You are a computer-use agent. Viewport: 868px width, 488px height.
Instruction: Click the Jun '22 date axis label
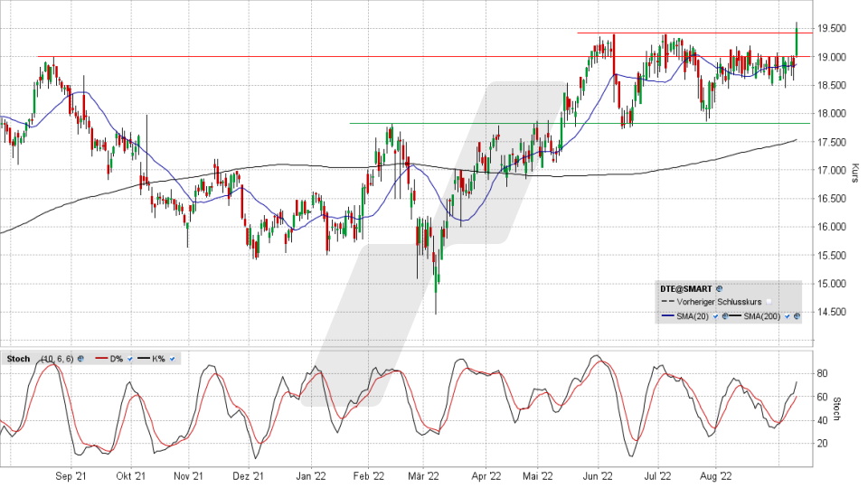[x=598, y=476]
